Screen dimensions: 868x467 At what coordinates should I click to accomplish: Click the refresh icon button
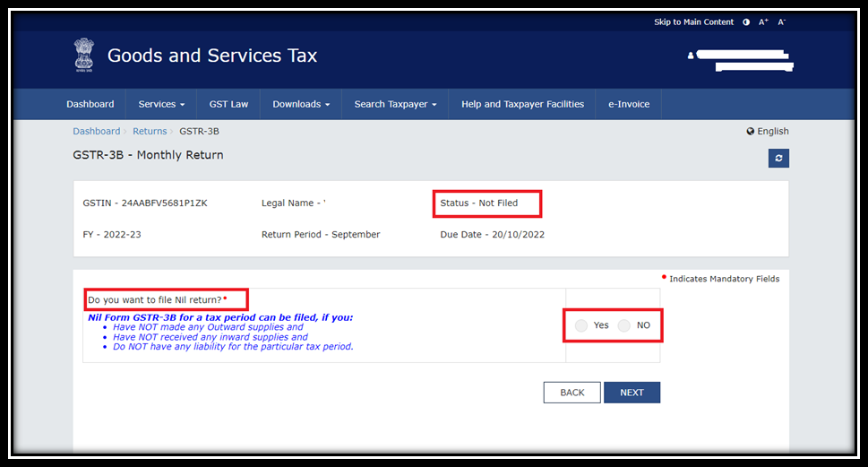[x=778, y=158]
